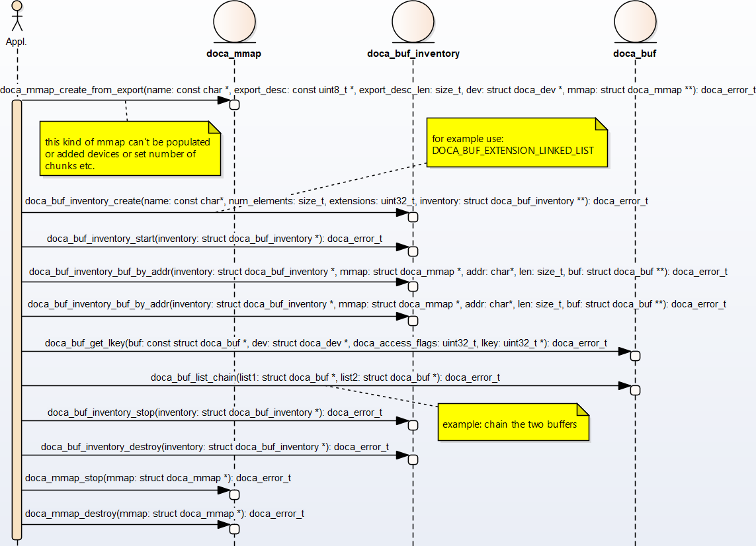The width and height of the screenshot is (756, 546).
Task: Select the execution occurrence for doca_buf_get_lkey on doca_buf
Action: point(635,356)
